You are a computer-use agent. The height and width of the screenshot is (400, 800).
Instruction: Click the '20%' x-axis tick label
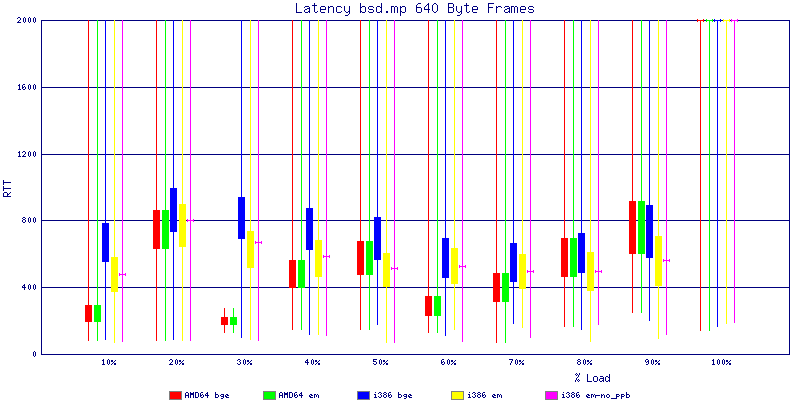coord(177,362)
